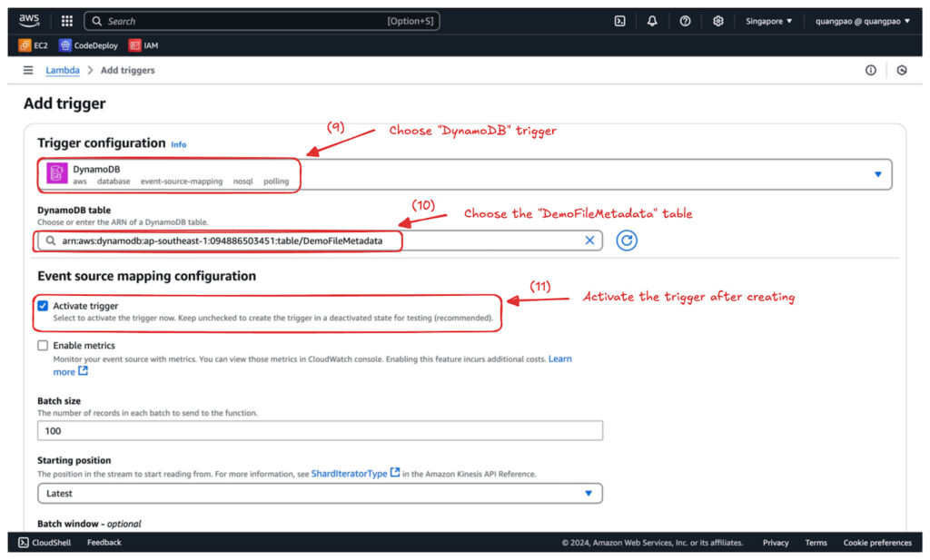Screen dimensions: 930x560
Task: Open the help question mark icon
Action: coord(685,21)
